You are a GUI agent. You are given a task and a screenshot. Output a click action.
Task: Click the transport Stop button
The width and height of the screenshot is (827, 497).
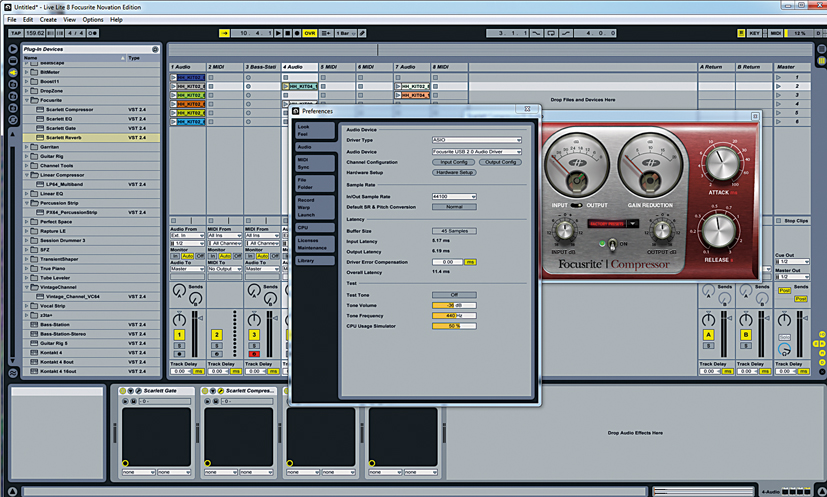click(x=287, y=33)
